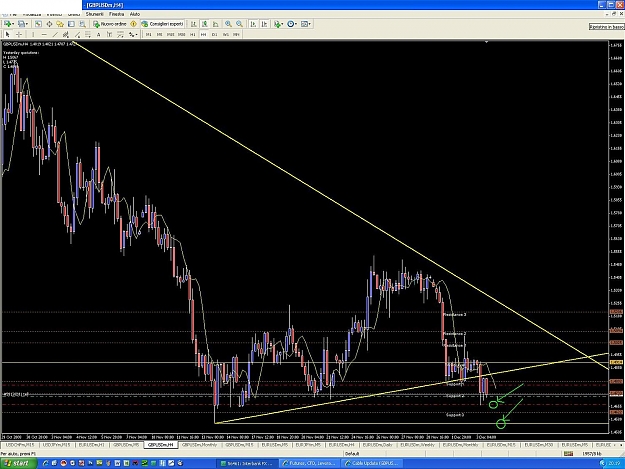Open the Aiuto menu

coord(135,14)
